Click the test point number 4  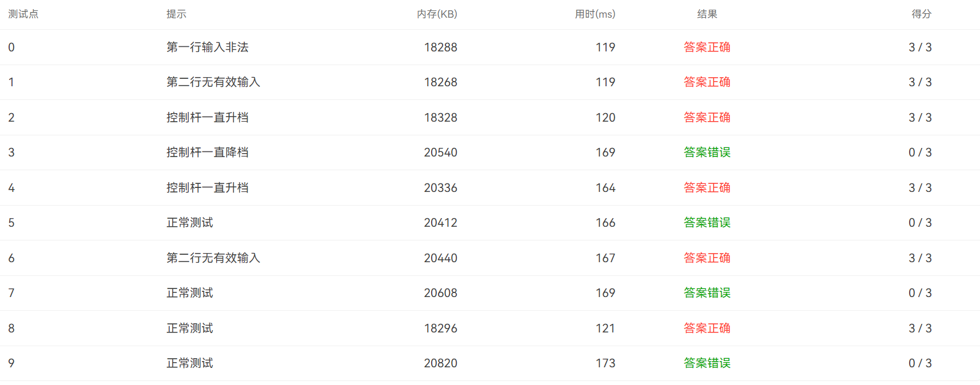pyautogui.click(x=11, y=188)
